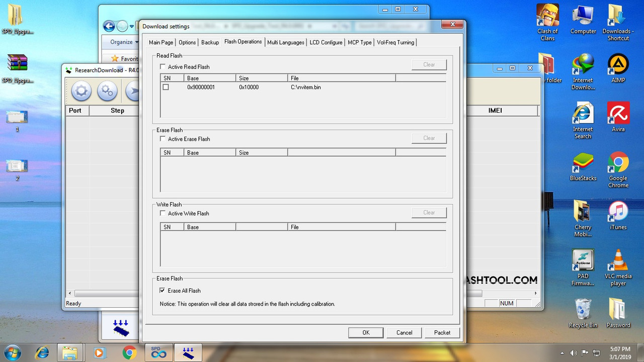Launch BlueStacks desktop icon
The width and height of the screenshot is (644, 362).
pyautogui.click(x=583, y=166)
